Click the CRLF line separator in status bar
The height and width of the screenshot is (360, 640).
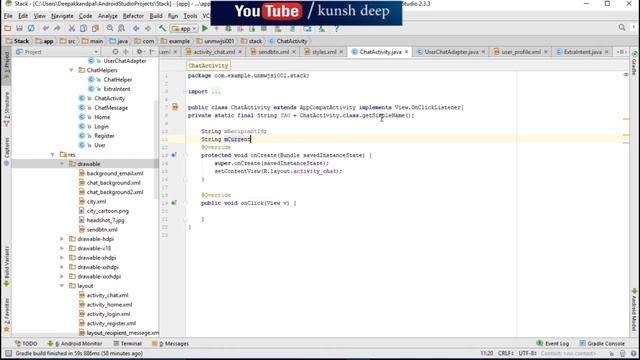point(506,353)
